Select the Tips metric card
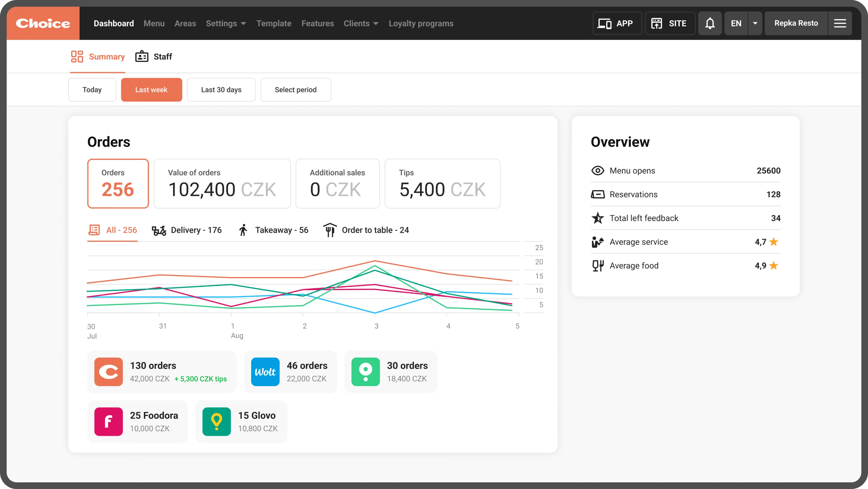Screen dimensions: 868x489 (442, 184)
